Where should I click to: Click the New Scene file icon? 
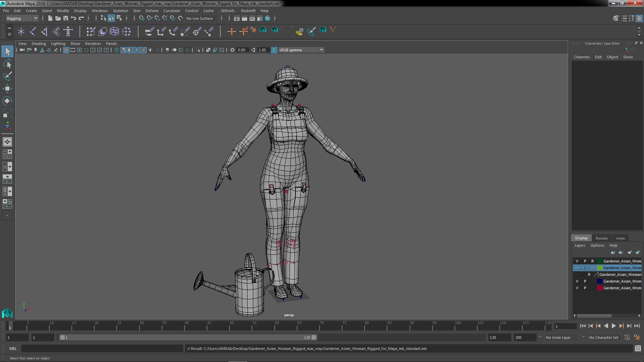tap(50, 18)
